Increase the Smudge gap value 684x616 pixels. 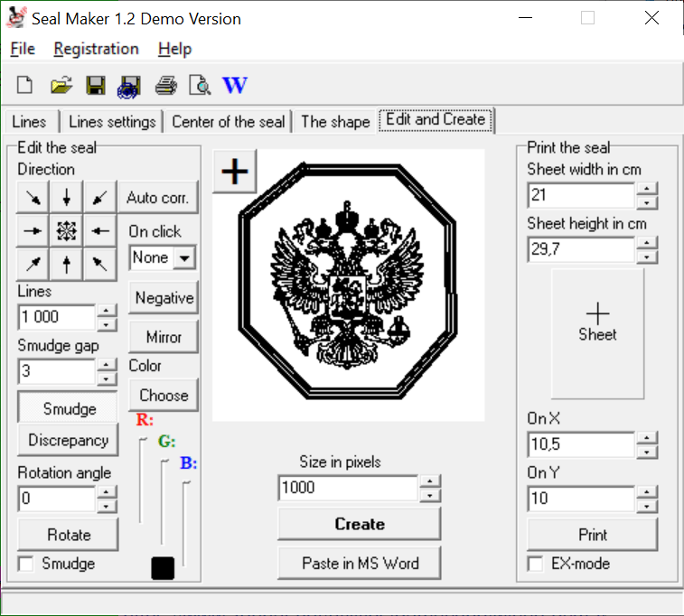pyautogui.click(x=107, y=365)
